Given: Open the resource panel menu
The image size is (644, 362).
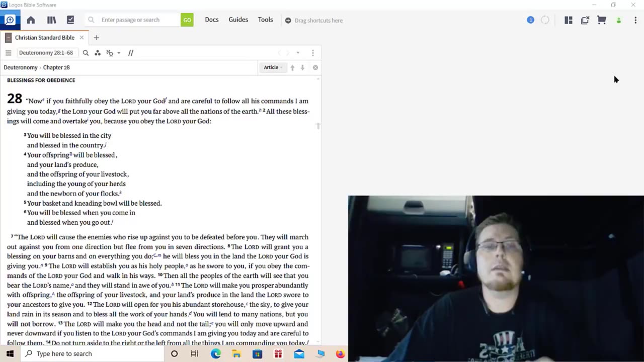Looking at the screenshot, I should [x=312, y=53].
